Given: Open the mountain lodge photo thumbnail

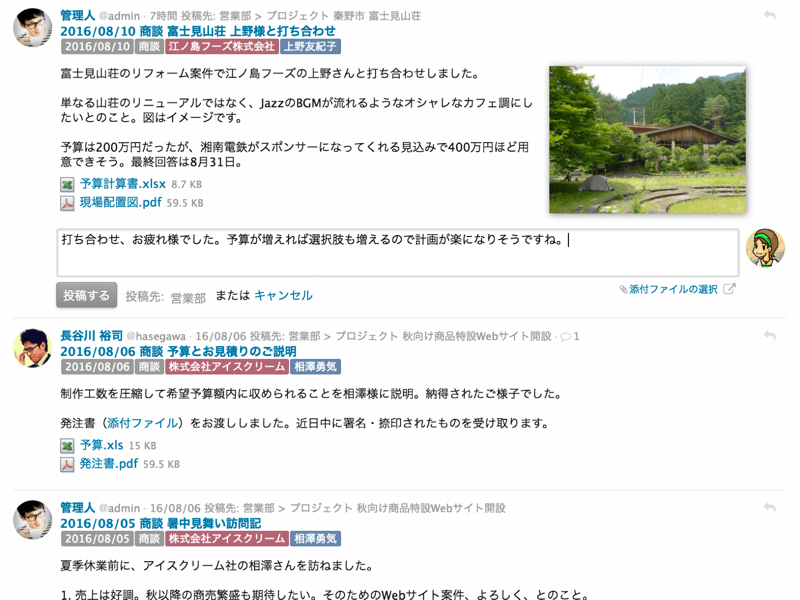Looking at the screenshot, I should tap(647, 139).
